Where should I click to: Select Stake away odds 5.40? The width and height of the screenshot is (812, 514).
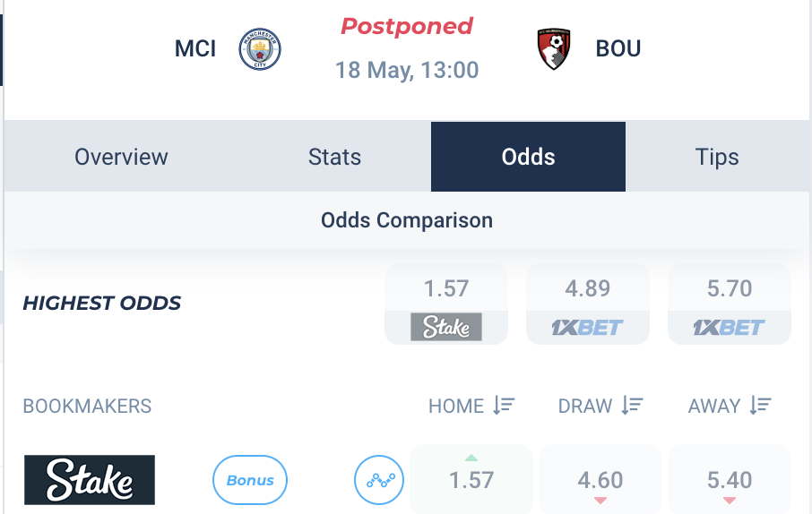click(x=730, y=480)
